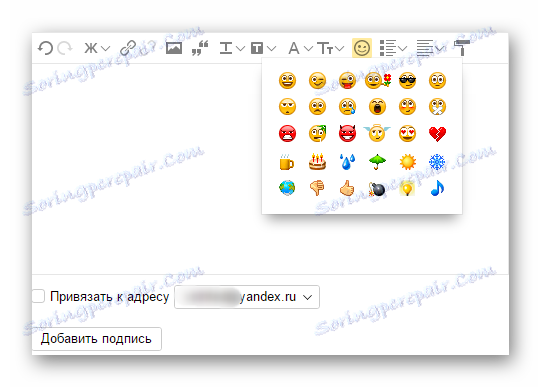Image resolution: width=541 pixels, height=387 pixels.
Task: Check the "Привязать к адресу" checkbox
Action: (x=38, y=296)
